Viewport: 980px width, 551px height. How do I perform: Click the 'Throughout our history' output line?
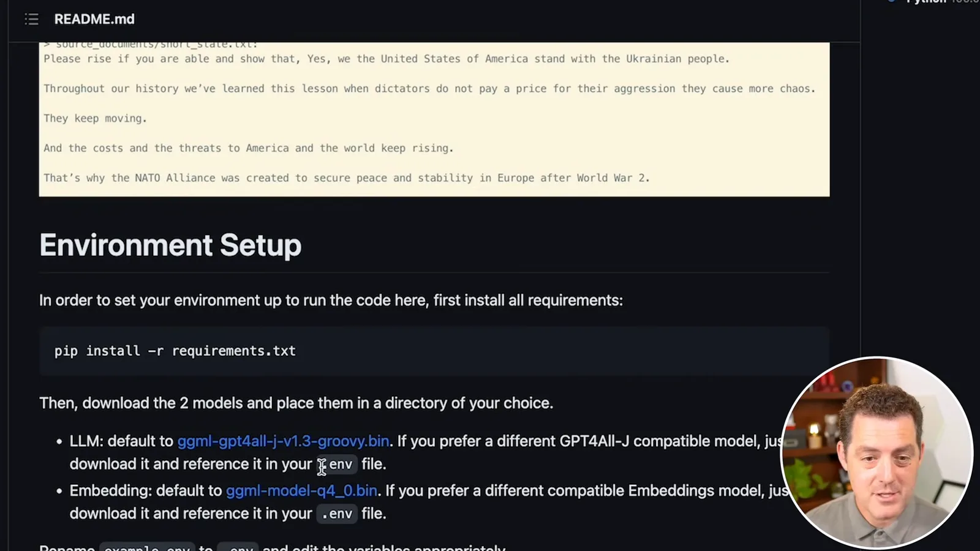pyautogui.click(x=429, y=88)
